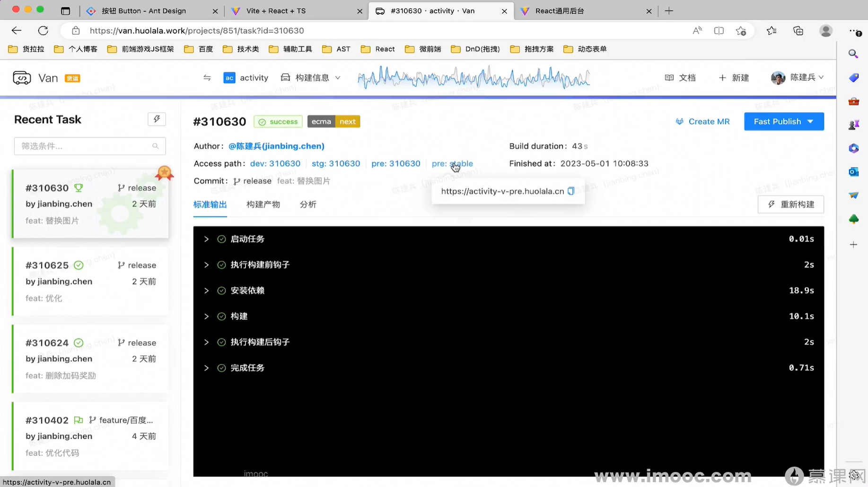Expand the 启动任务 log step
Image resolution: width=868 pixels, height=487 pixels.
pyautogui.click(x=206, y=239)
